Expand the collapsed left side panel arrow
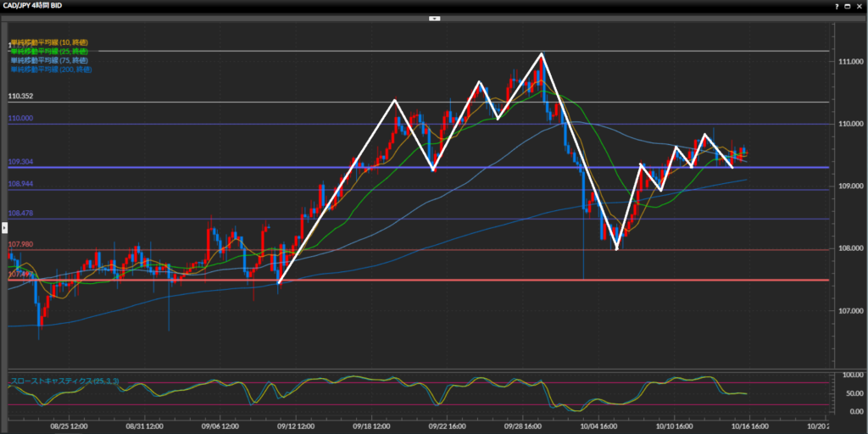 point(3,228)
